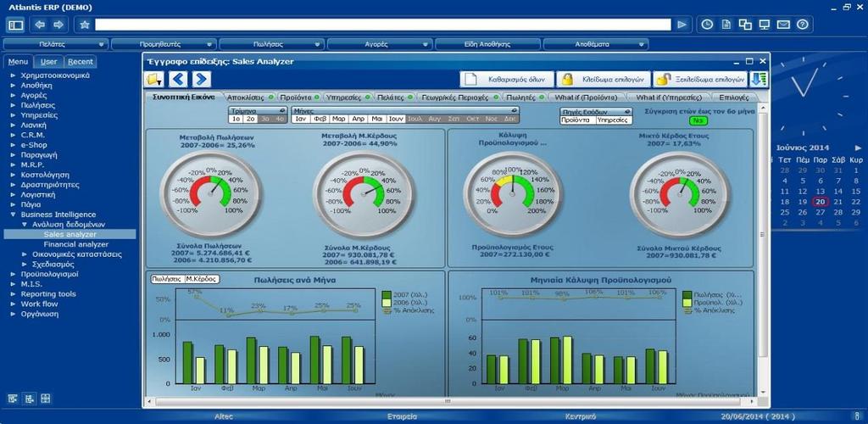
Task: Select Πωλήσεις chart view button
Action: [x=167, y=279]
